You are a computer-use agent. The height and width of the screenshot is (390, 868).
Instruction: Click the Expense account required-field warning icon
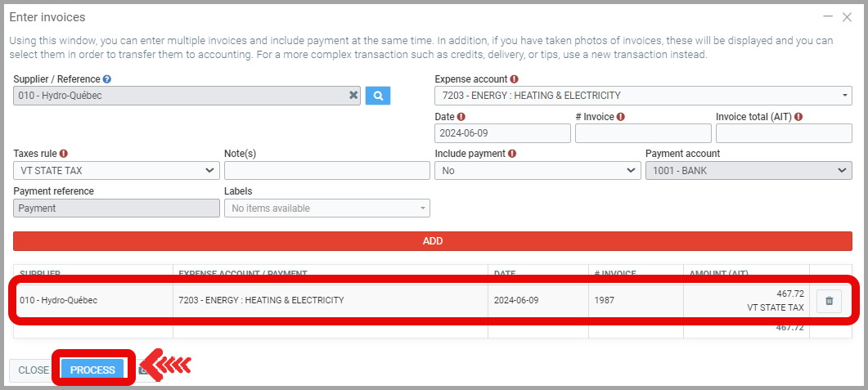click(515, 79)
